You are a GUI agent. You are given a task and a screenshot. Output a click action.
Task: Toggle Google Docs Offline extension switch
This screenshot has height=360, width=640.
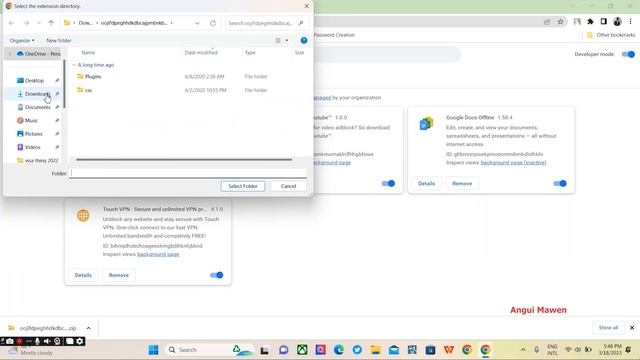coord(560,183)
